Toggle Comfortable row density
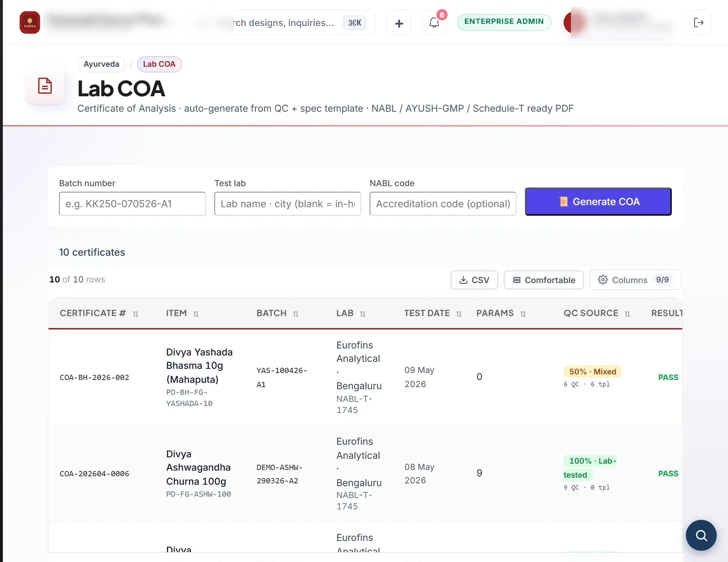The image size is (728, 562). (544, 280)
